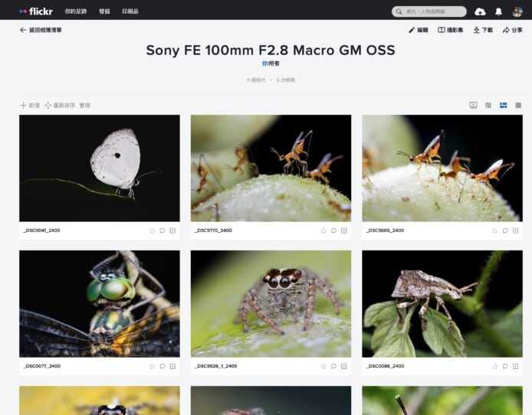
Task: Click the 下載 download button
Action: [x=483, y=30]
